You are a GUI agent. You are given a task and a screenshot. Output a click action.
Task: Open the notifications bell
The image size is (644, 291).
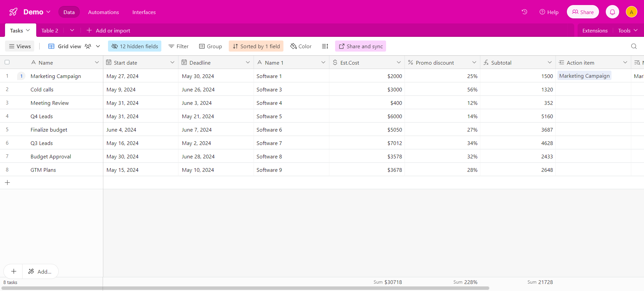pyautogui.click(x=612, y=12)
